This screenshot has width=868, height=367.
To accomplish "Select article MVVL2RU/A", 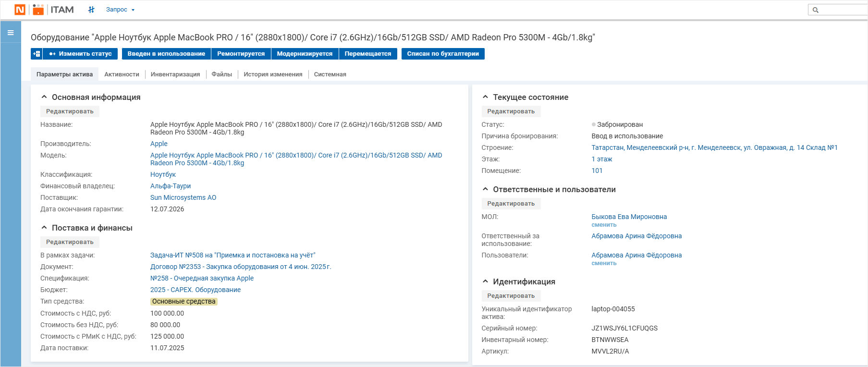I will tap(610, 351).
